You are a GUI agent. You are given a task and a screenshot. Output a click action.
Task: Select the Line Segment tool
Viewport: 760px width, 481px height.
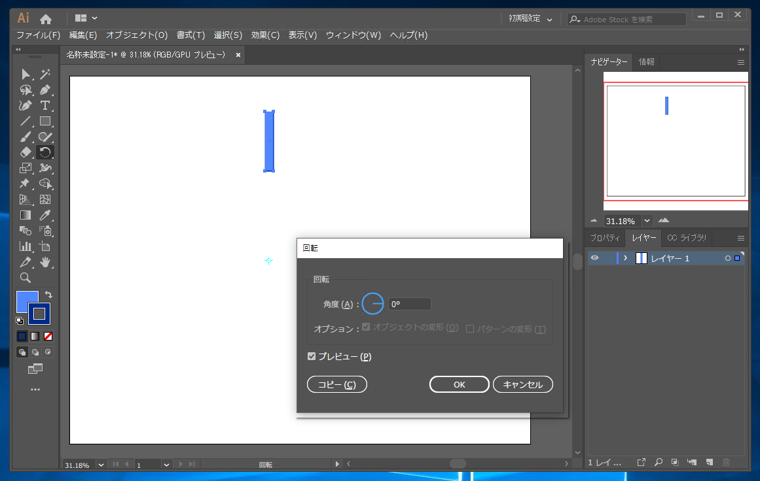point(25,121)
